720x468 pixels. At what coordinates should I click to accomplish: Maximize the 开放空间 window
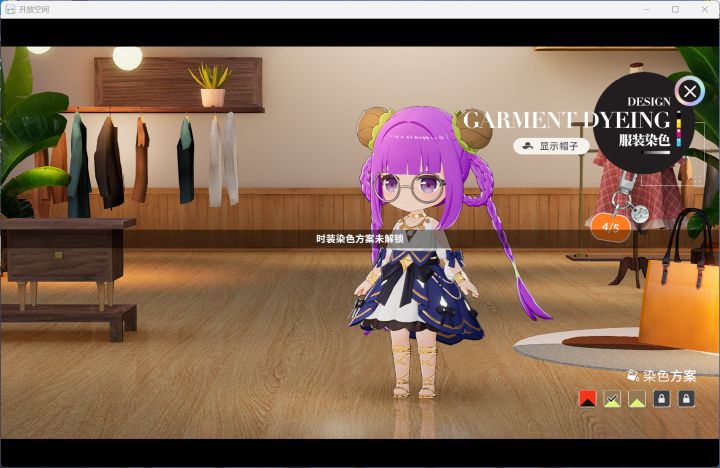(x=675, y=9)
